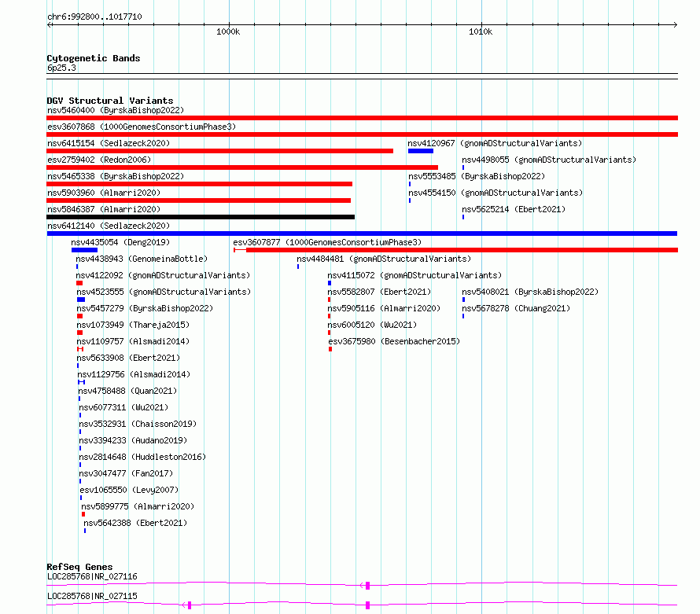
Task: Open the LOC285768|NR_027115 gene label
Action: [92, 596]
